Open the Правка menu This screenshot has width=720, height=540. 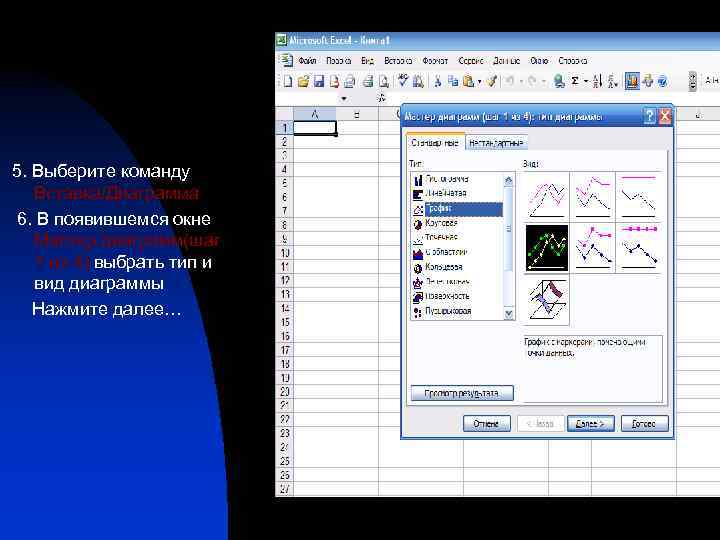[338, 61]
